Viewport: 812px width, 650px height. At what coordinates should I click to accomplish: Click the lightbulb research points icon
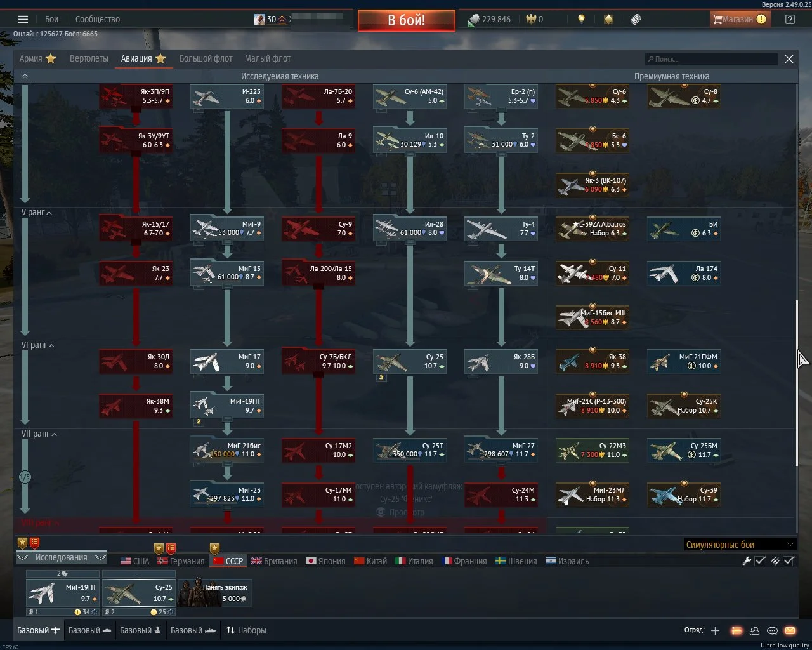click(x=581, y=19)
